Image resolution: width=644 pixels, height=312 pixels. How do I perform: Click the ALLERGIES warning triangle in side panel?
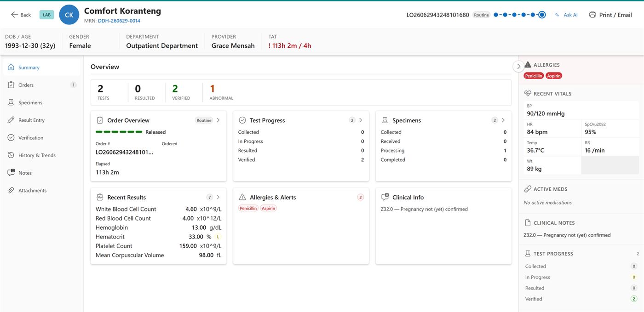pyautogui.click(x=528, y=65)
